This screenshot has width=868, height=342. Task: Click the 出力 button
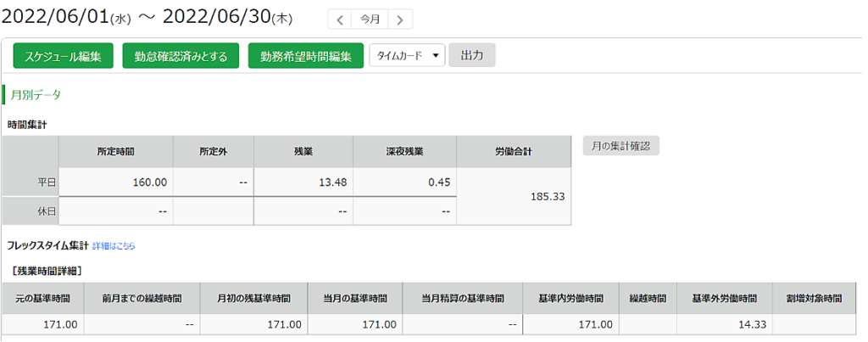coord(471,55)
